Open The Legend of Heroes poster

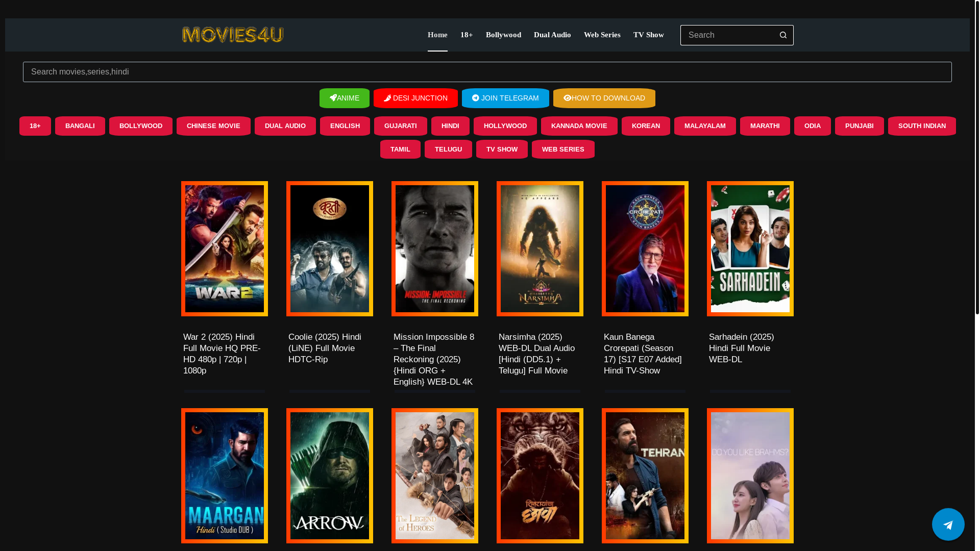(x=435, y=475)
